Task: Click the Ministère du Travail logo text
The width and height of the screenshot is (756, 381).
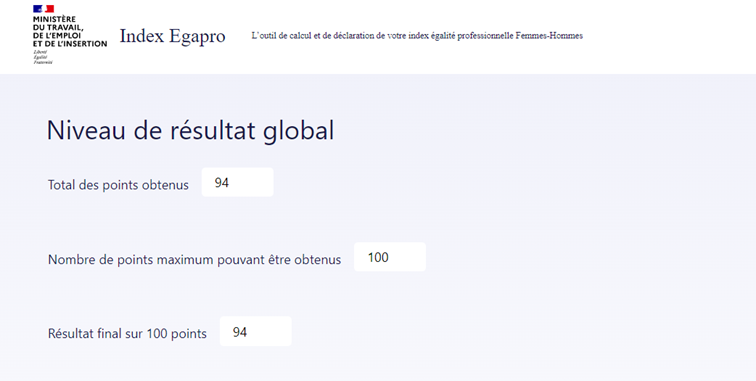Action: pos(70,31)
